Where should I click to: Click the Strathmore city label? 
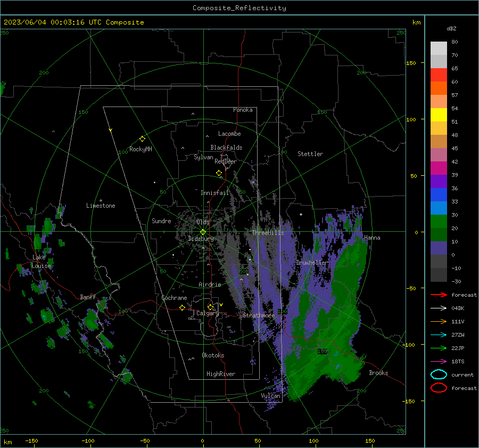click(x=259, y=315)
